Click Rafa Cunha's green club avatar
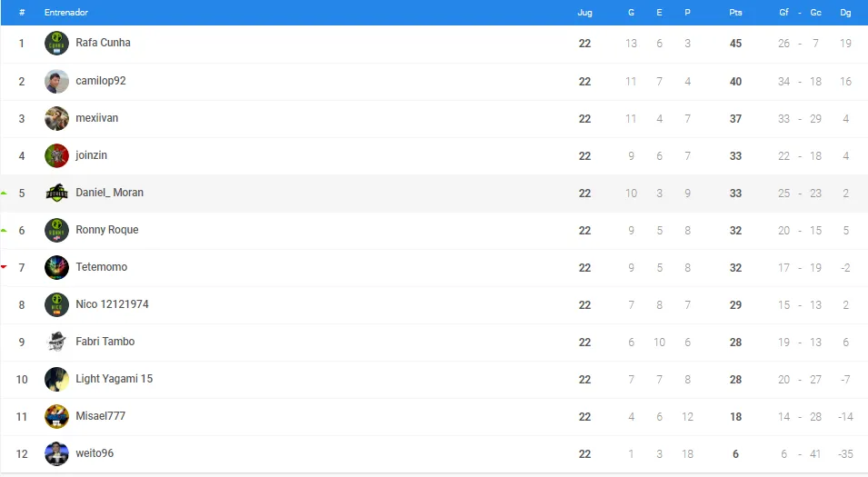868x477 pixels. point(56,44)
